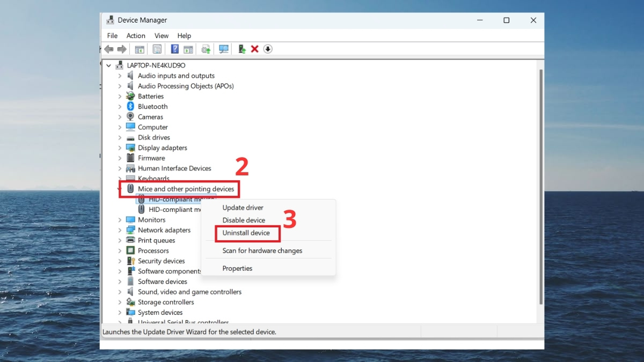Open the Properties sheet toolbar icon
Image resolution: width=644 pixels, height=362 pixels.
coord(157,49)
